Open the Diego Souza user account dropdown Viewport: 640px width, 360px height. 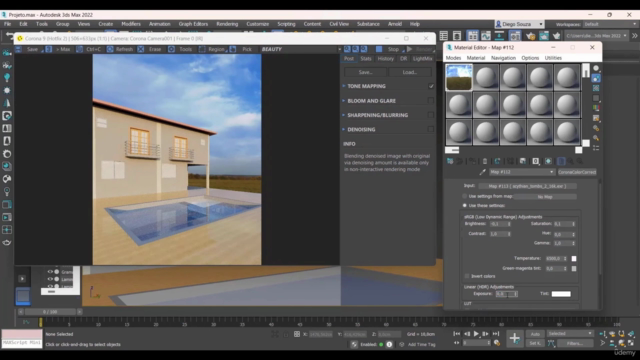point(519,24)
